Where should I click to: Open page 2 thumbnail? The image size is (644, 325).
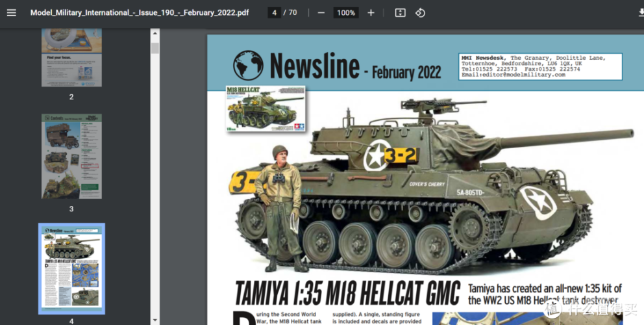click(71, 57)
